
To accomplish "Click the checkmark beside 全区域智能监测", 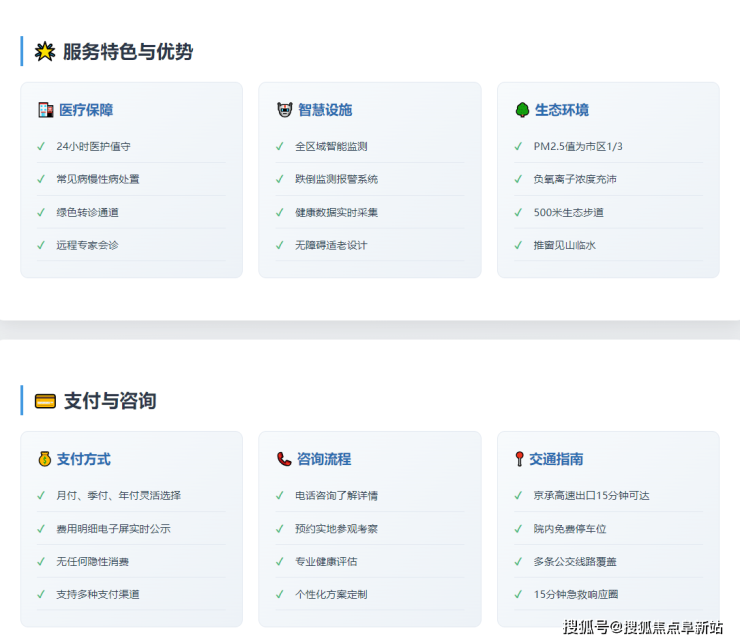I will [x=280, y=146].
